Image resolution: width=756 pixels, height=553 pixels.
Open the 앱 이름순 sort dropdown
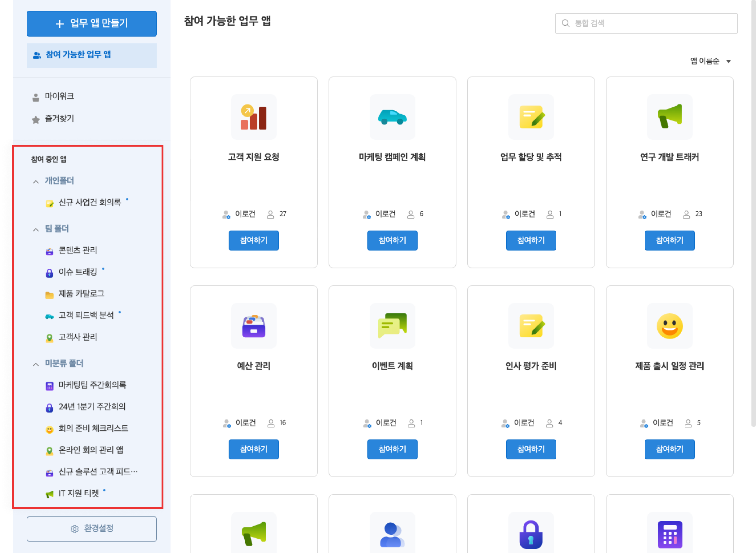(x=710, y=61)
